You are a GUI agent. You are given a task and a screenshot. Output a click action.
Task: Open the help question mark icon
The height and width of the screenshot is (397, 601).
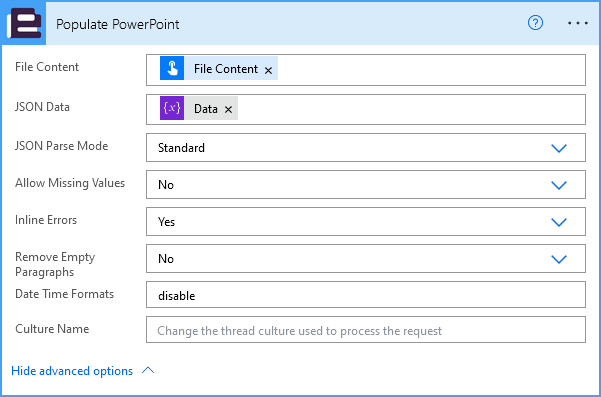click(535, 23)
